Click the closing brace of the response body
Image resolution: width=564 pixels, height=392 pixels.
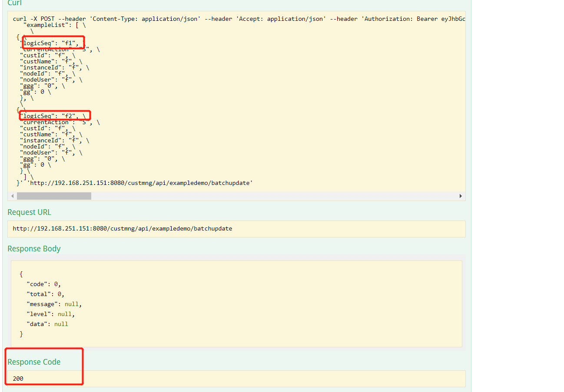click(21, 334)
